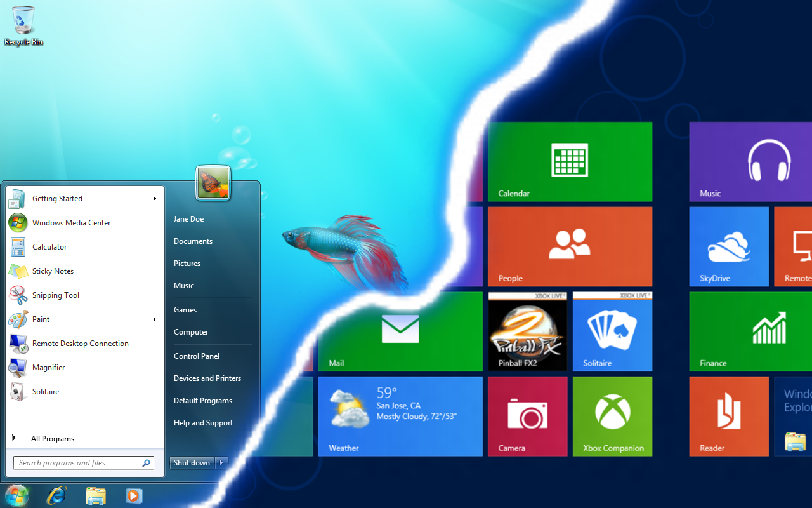Open the Finance tile
The width and height of the screenshot is (812, 508).
pos(750,331)
